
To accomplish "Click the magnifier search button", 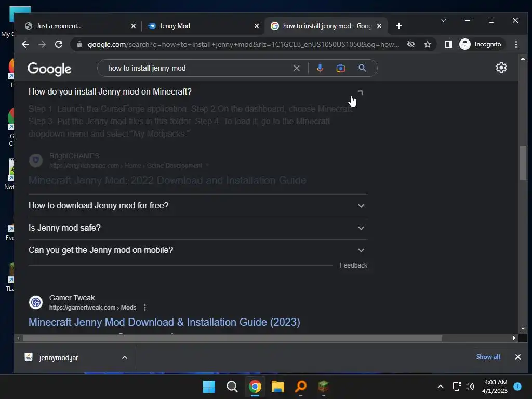I will (x=362, y=68).
